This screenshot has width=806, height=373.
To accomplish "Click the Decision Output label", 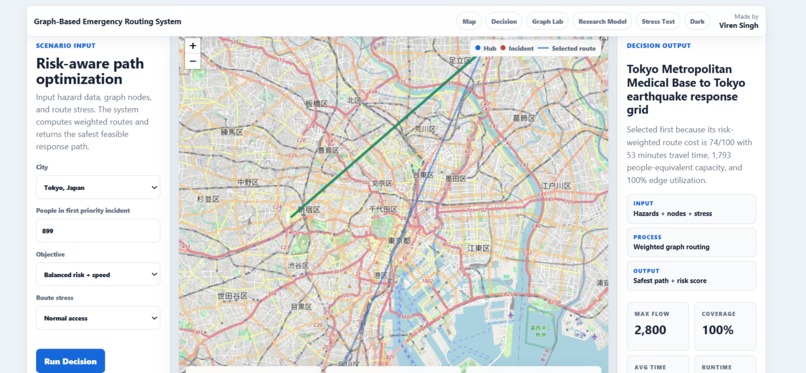I will (658, 46).
